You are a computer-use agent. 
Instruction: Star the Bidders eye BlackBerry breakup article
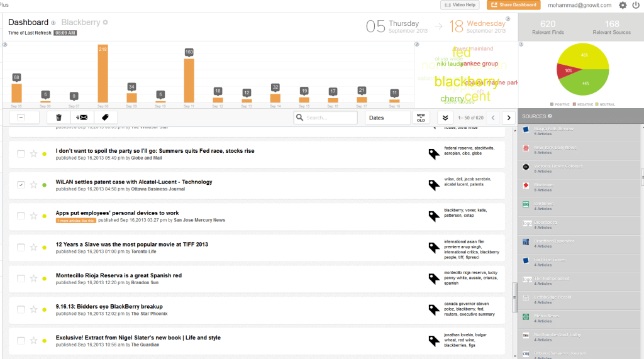34,309
